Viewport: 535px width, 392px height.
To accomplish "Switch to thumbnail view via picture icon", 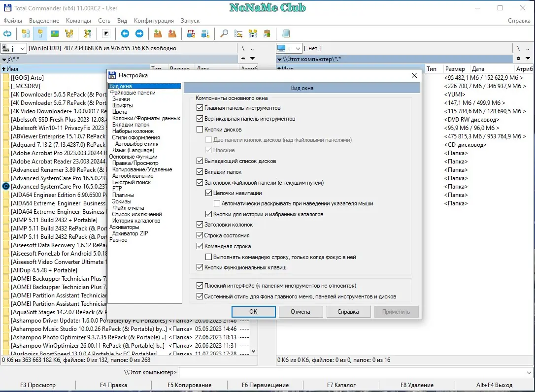I will [x=55, y=33].
